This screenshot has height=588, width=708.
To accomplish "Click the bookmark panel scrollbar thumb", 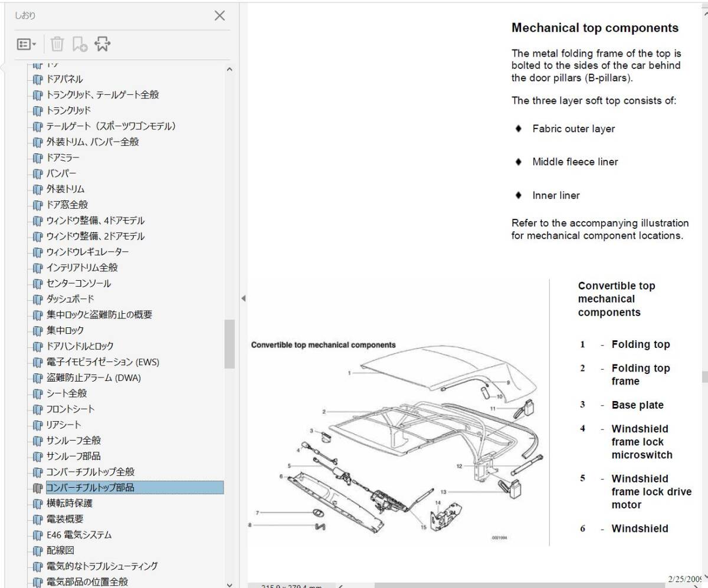I will [x=230, y=344].
